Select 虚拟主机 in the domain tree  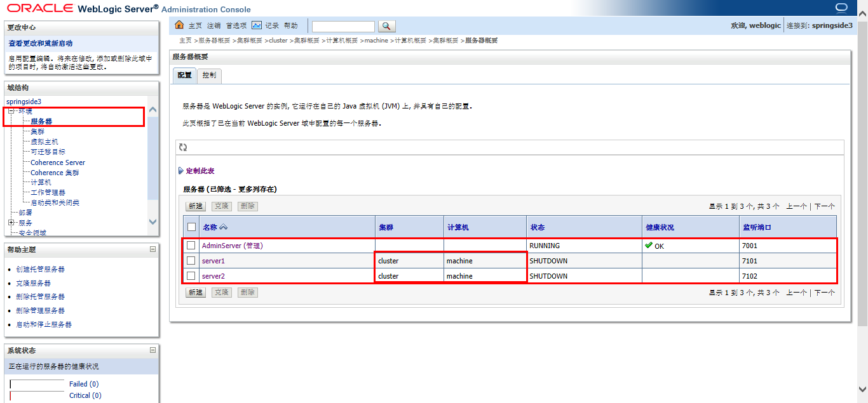click(44, 142)
